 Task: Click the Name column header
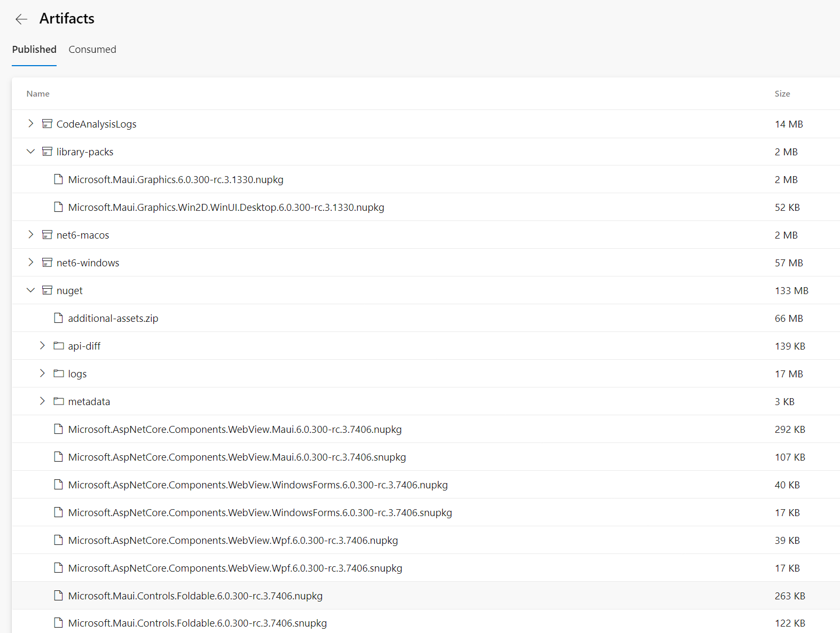(38, 93)
